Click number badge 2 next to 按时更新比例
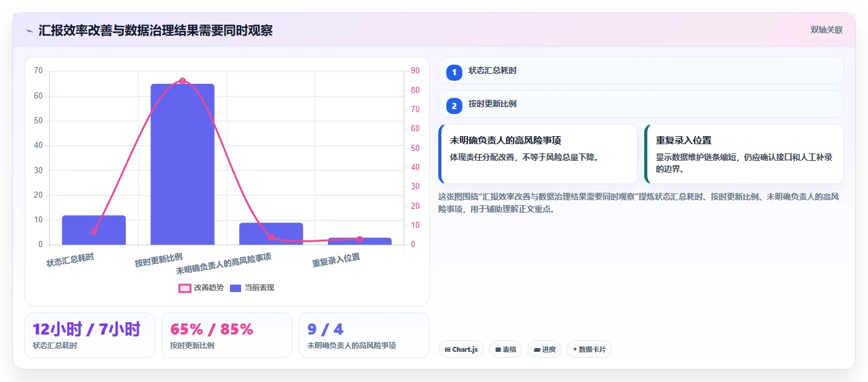 coord(454,106)
